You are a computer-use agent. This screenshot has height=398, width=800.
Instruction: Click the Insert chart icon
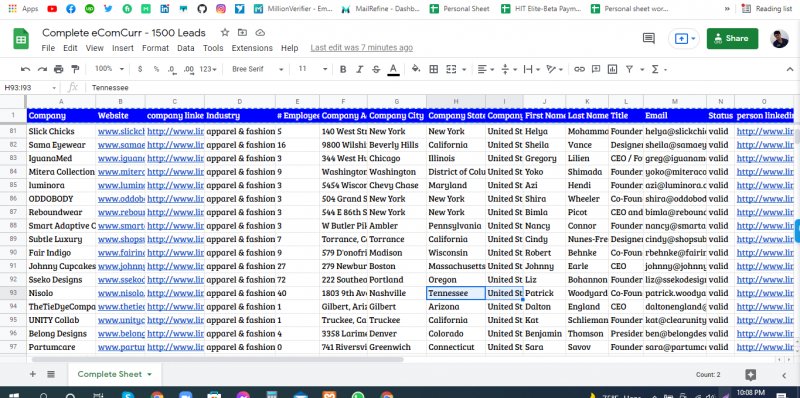pyautogui.click(x=612, y=69)
